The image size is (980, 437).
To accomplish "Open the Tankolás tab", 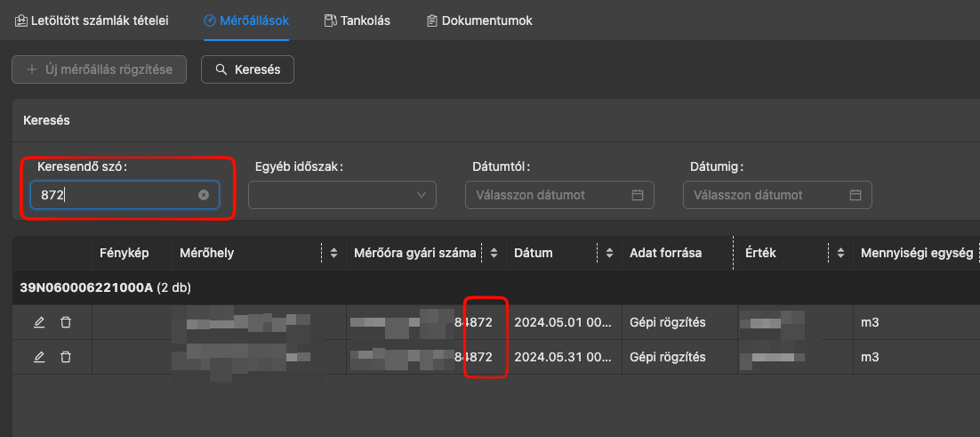I will coord(357,20).
